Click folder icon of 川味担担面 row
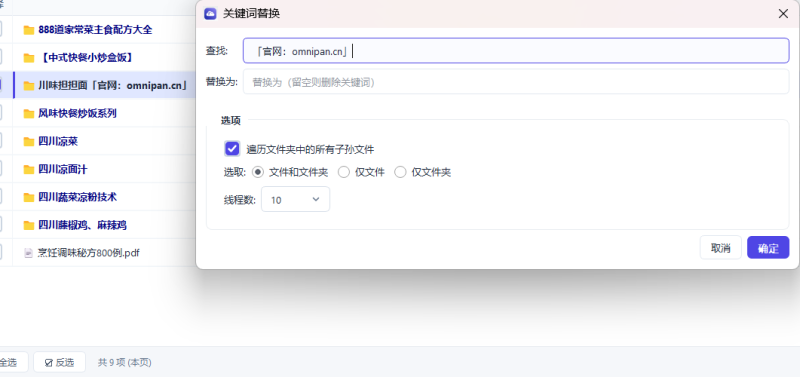 click(x=29, y=86)
